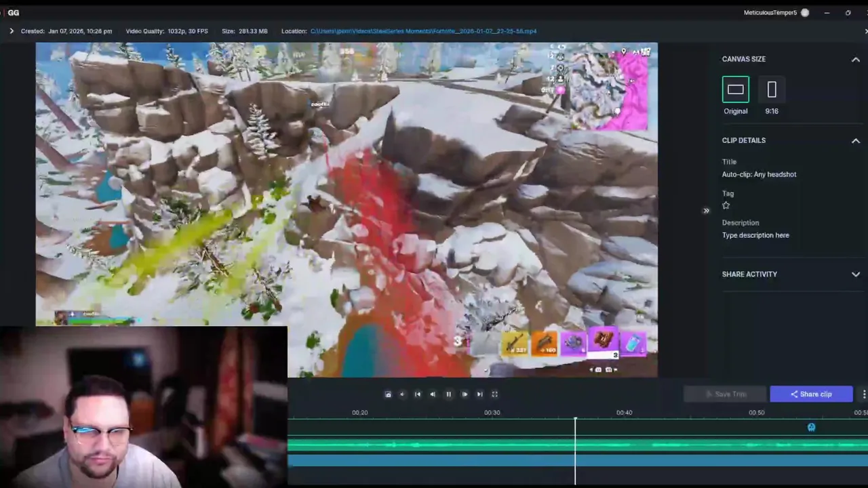Open the clip file location link

[423, 31]
